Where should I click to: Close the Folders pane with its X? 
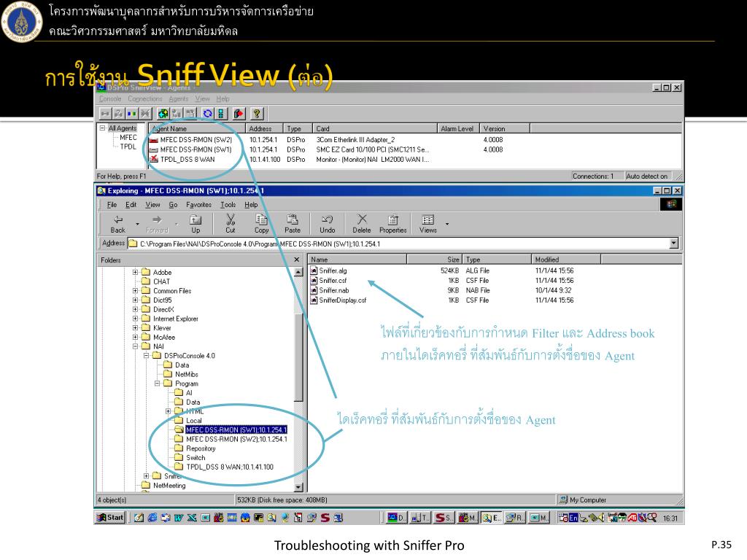(296, 260)
